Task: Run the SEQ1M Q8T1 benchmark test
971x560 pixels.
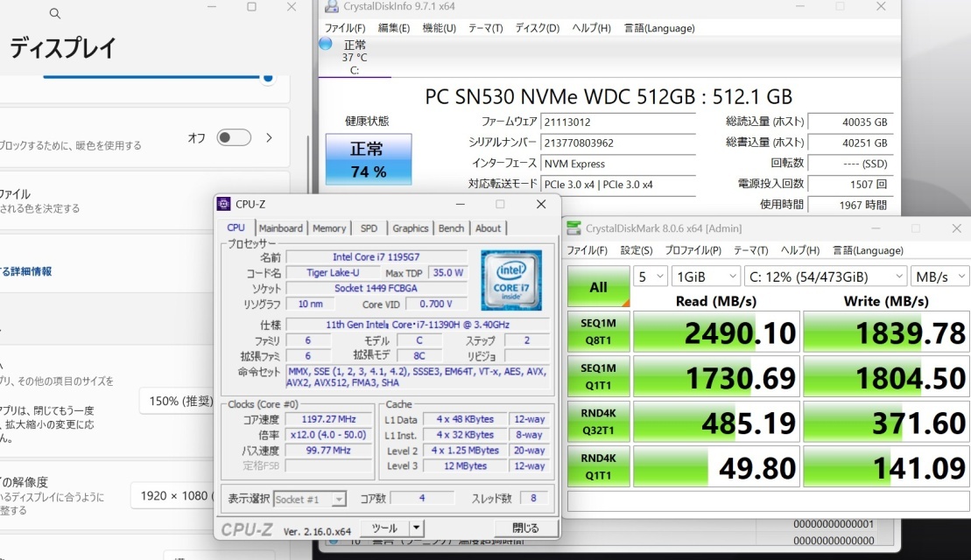Action: 598,332
